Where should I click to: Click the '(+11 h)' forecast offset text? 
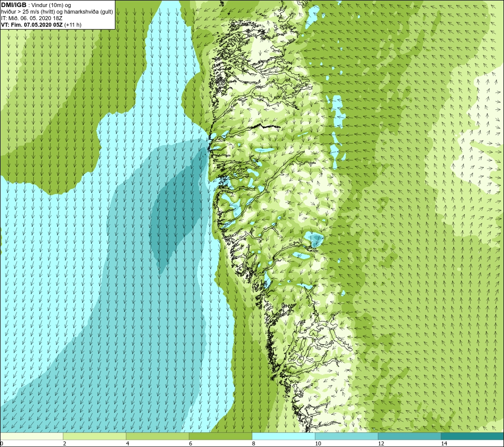[73, 25]
